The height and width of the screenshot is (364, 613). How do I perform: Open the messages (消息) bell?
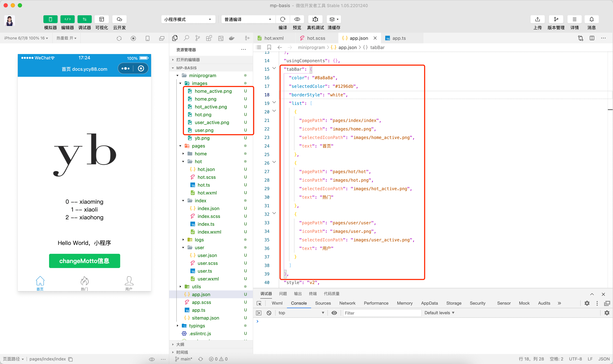point(591,19)
